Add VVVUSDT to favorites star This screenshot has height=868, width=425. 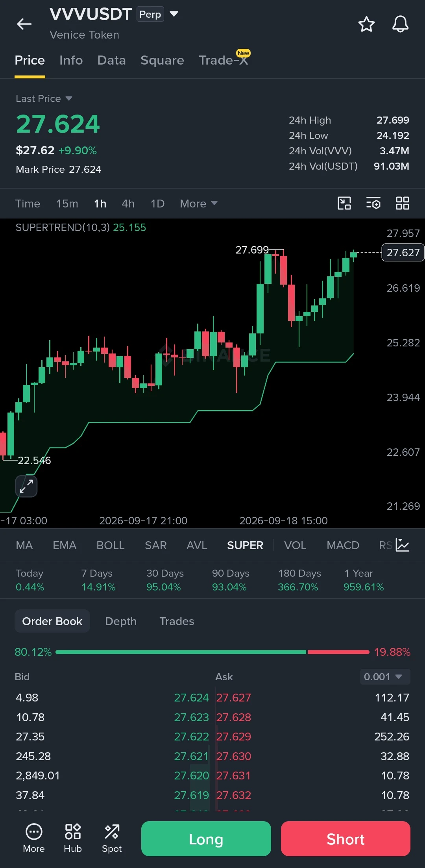[366, 24]
